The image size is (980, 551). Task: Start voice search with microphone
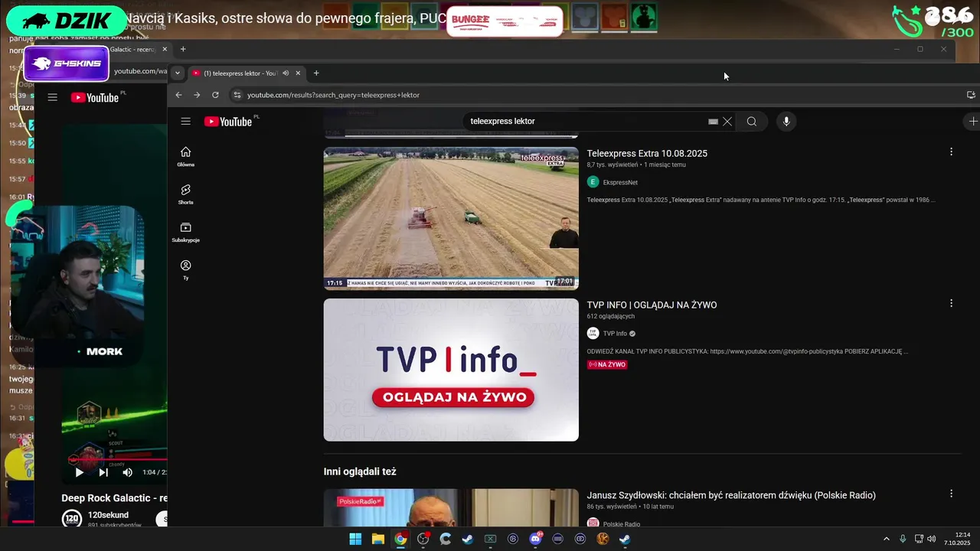[x=786, y=121]
